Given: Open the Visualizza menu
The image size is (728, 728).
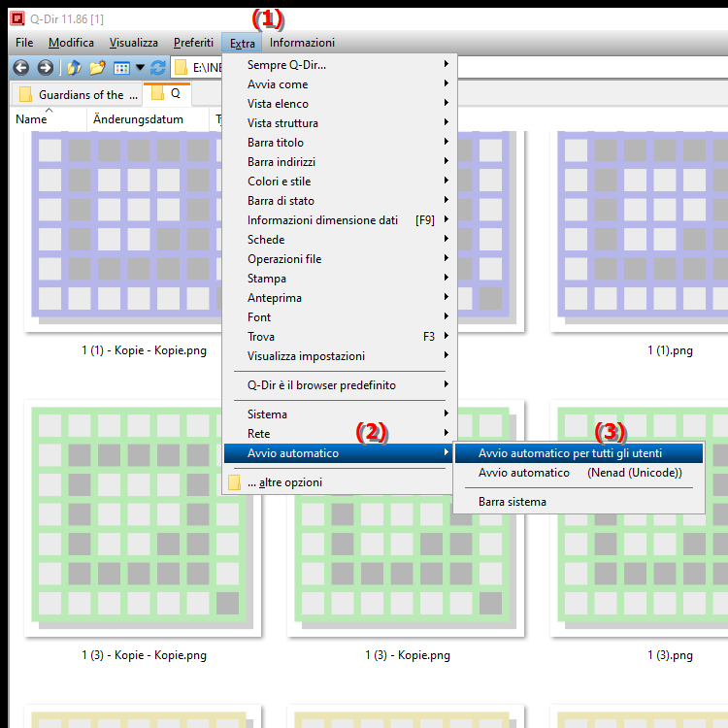Looking at the screenshot, I should point(134,43).
